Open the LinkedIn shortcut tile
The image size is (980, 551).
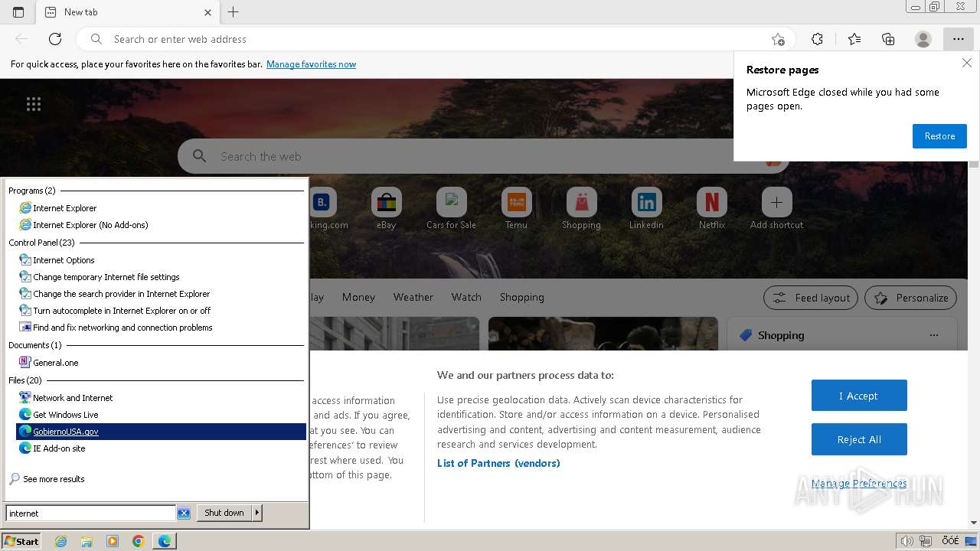[x=647, y=208]
